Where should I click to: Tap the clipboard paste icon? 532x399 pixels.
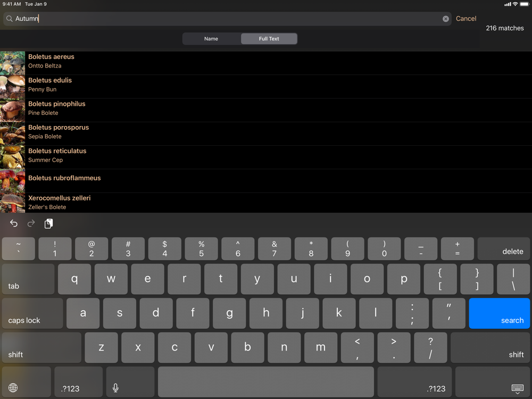[48, 223]
